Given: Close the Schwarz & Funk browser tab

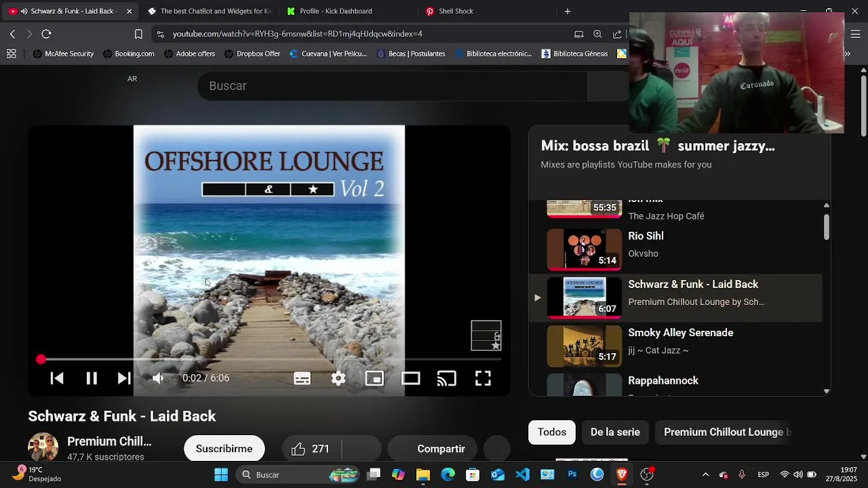Looking at the screenshot, I should click(129, 11).
